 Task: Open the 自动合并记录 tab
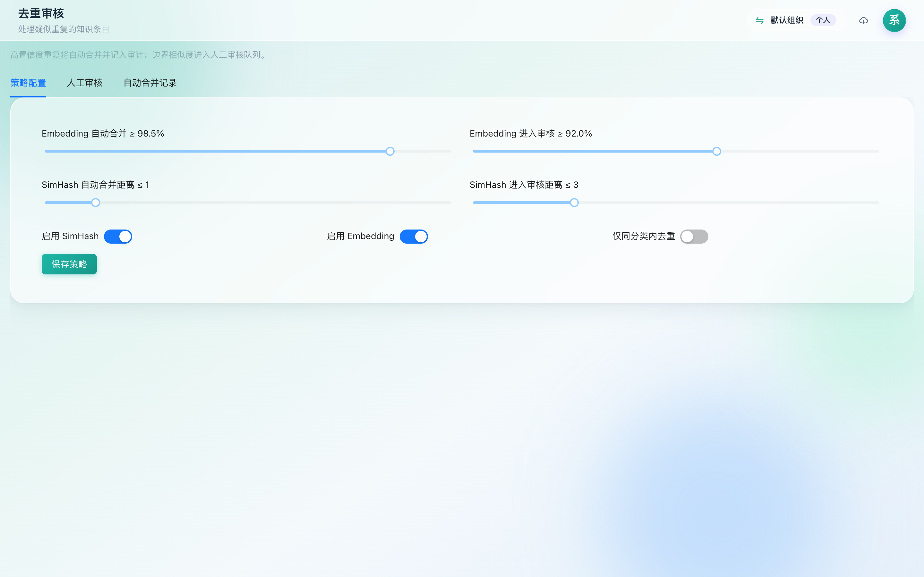(150, 83)
